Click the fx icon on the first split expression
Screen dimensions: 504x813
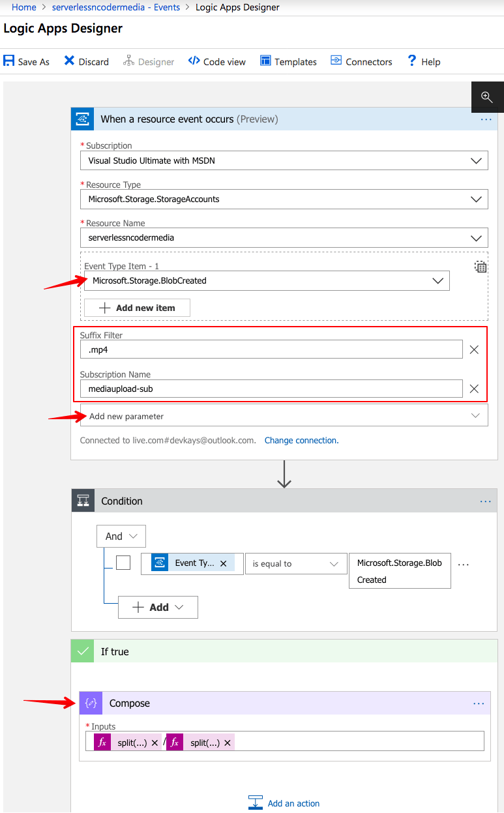(102, 742)
